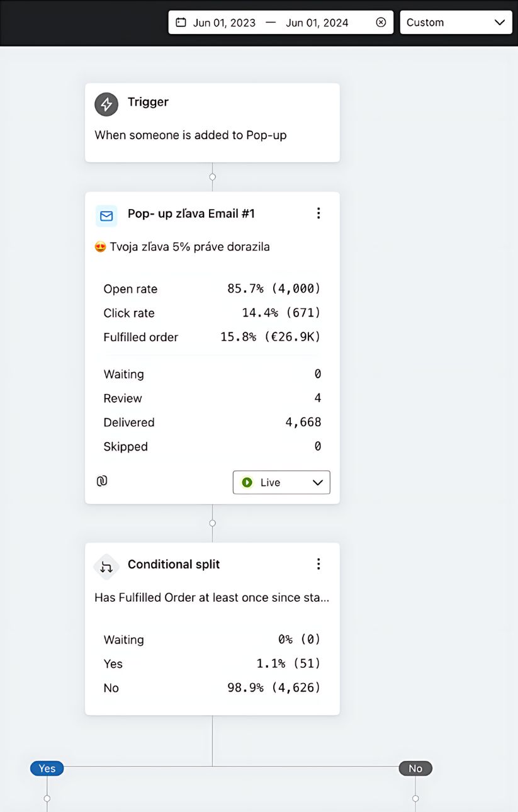Image resolution: width=518 pixels, height=812 pixels.
Task: Open the Conditional split three-dot menu
Action: coord(318,564)
